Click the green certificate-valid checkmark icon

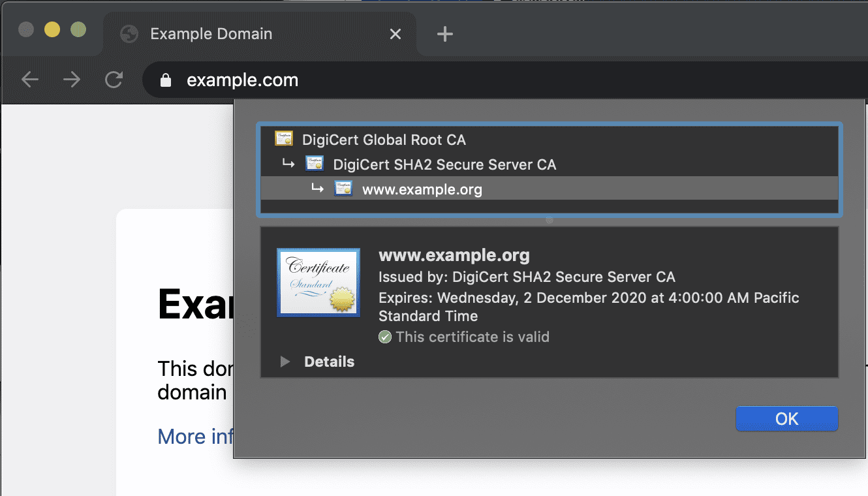coord(385,337)
